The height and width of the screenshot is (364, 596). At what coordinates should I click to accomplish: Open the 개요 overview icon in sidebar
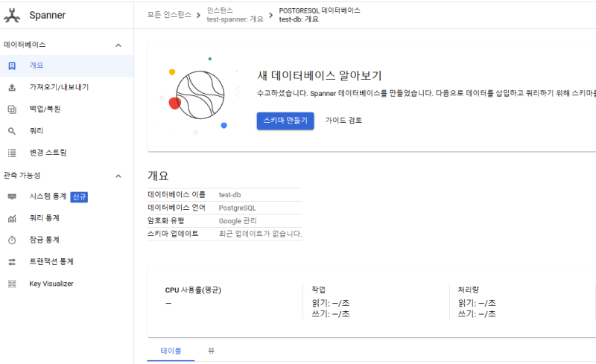click(x=12, y=66)
